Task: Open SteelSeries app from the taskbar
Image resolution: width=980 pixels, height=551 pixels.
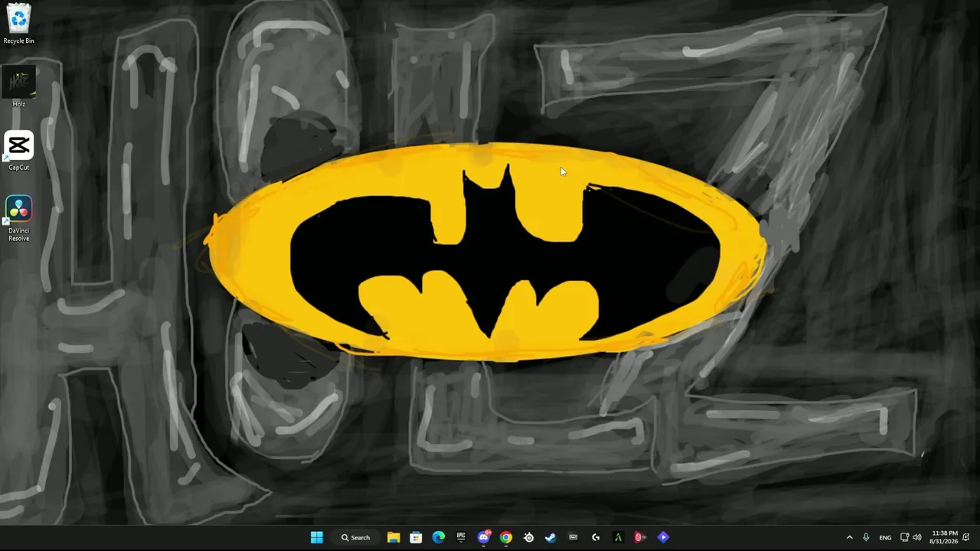Action: tap(528, 537)
